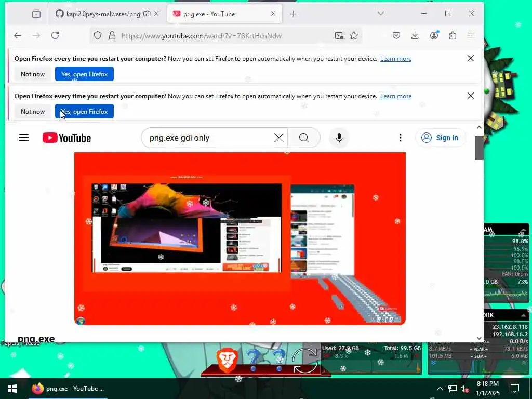Click Learn more in first notification bar
This screenshot has height=399, width=532.
coord(395,59)
